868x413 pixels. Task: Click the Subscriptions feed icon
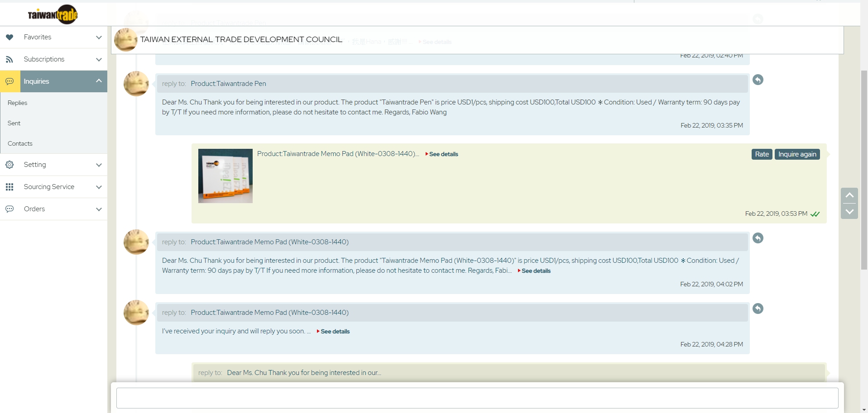tap(10, 59)
